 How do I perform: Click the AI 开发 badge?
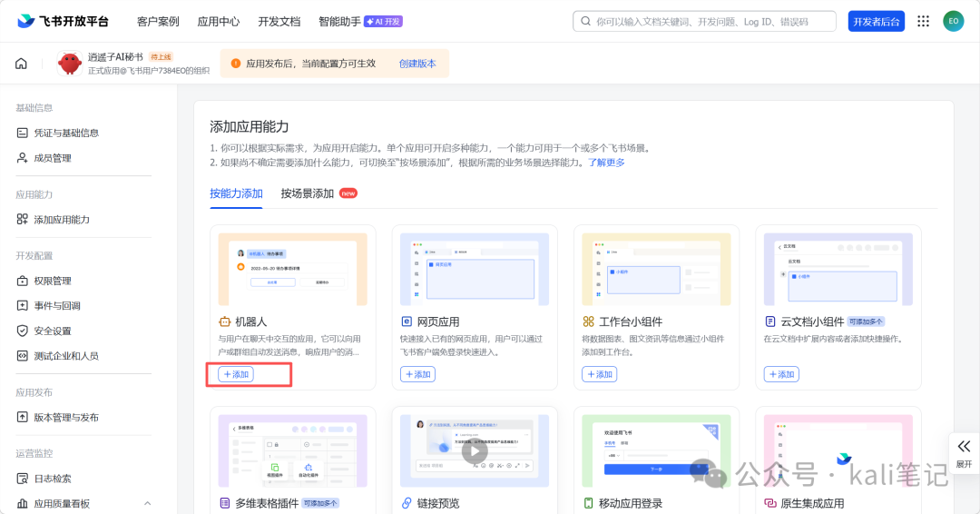383,21
